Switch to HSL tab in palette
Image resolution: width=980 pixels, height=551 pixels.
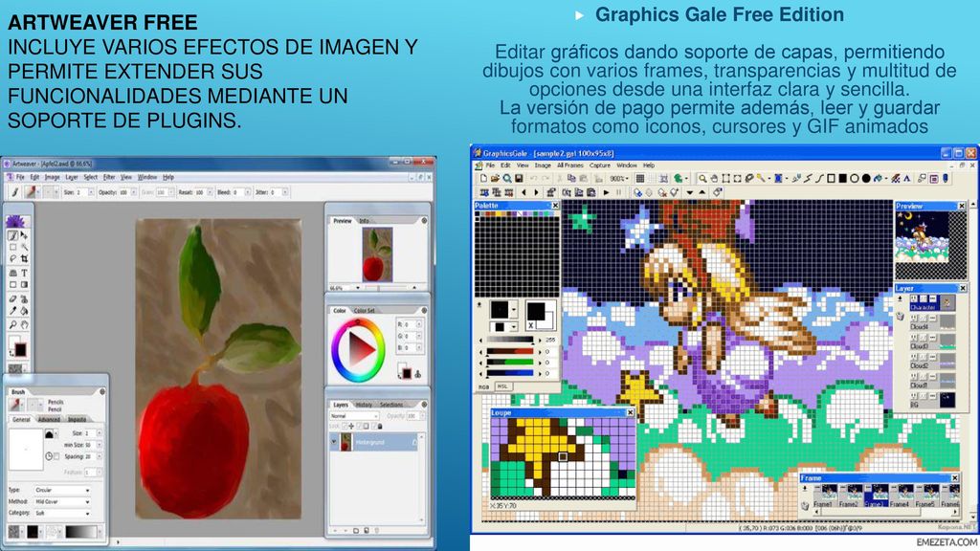click(501, 386)
